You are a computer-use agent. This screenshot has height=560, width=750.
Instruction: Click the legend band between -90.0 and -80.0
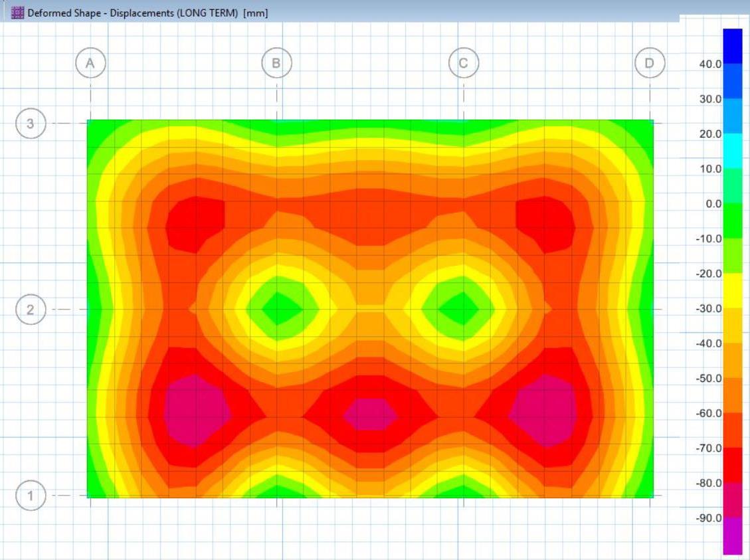coord(732,500)
